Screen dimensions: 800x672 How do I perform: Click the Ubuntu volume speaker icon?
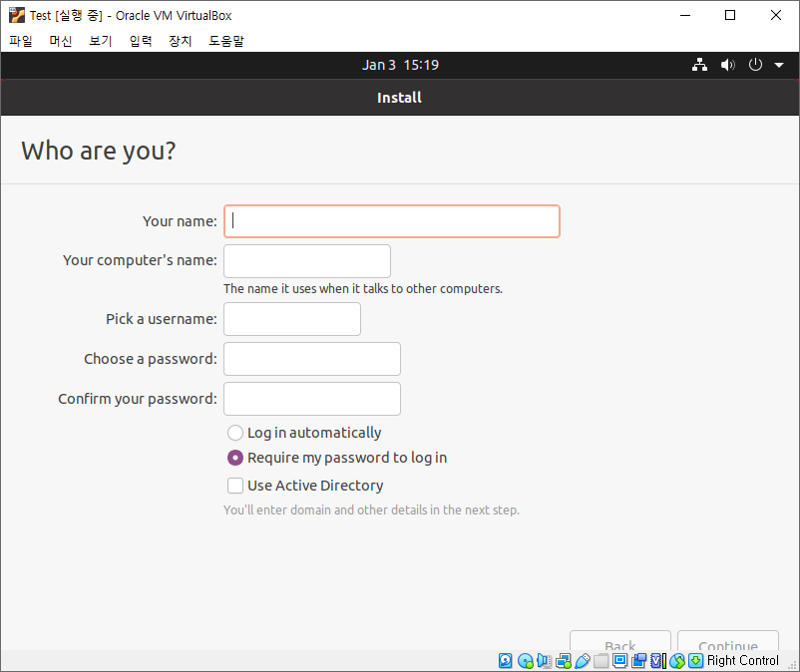click(727, 65)
